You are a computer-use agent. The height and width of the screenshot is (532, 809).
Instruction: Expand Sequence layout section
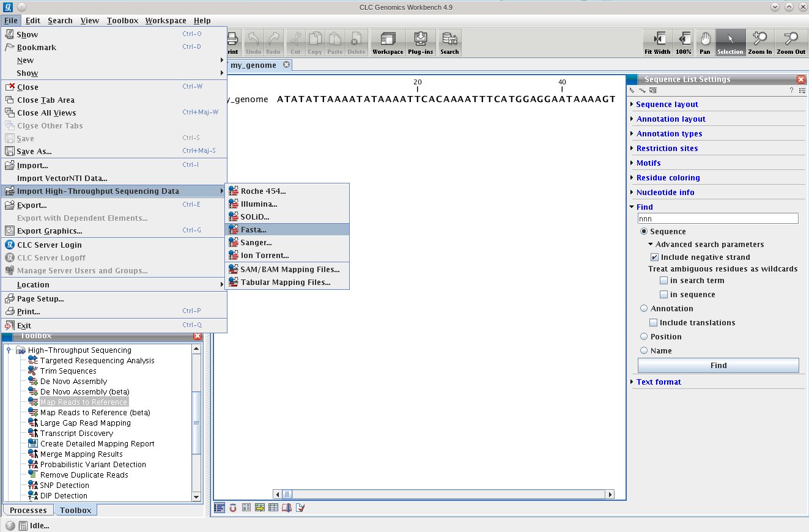[667, 105]
